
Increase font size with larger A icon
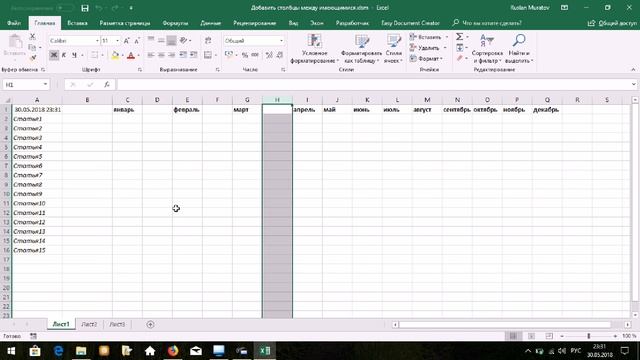click(x=127, y=40)
